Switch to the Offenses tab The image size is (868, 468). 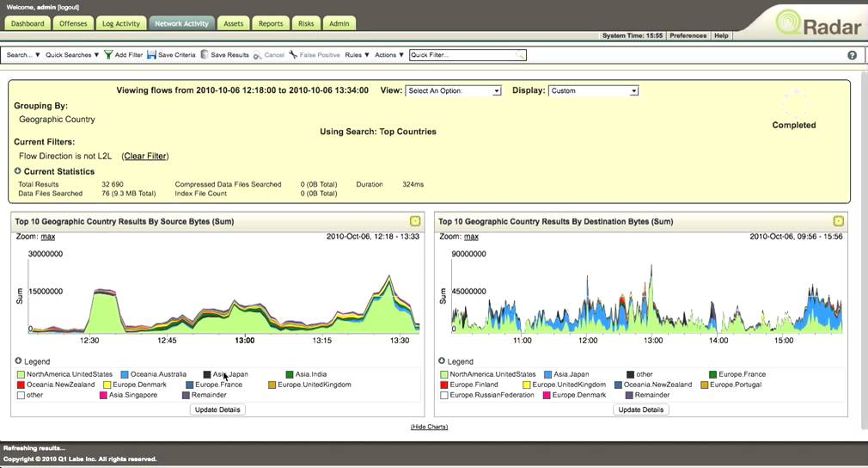click(73, 23)
